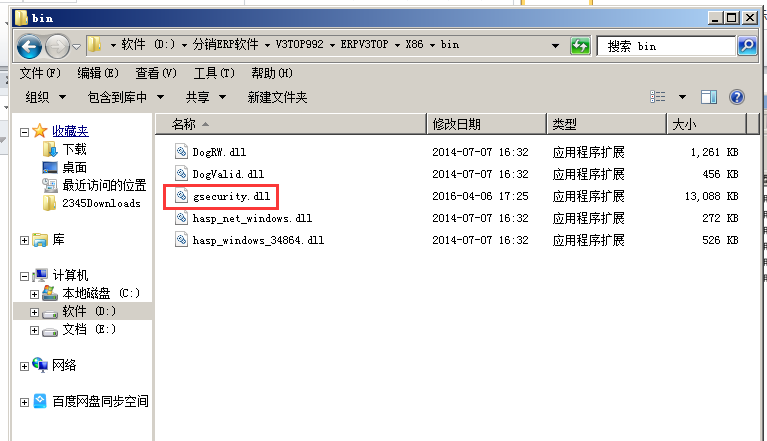767x441 pixels.
Task: Open the 工具(T) menu
Action: click(214, 73)
